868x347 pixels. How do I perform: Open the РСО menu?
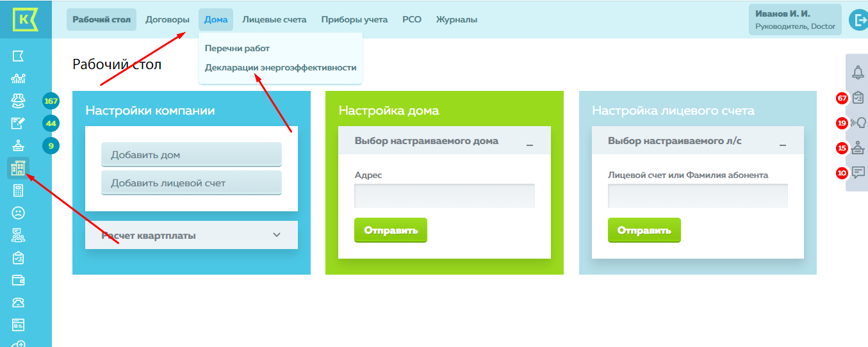[412, 19]
